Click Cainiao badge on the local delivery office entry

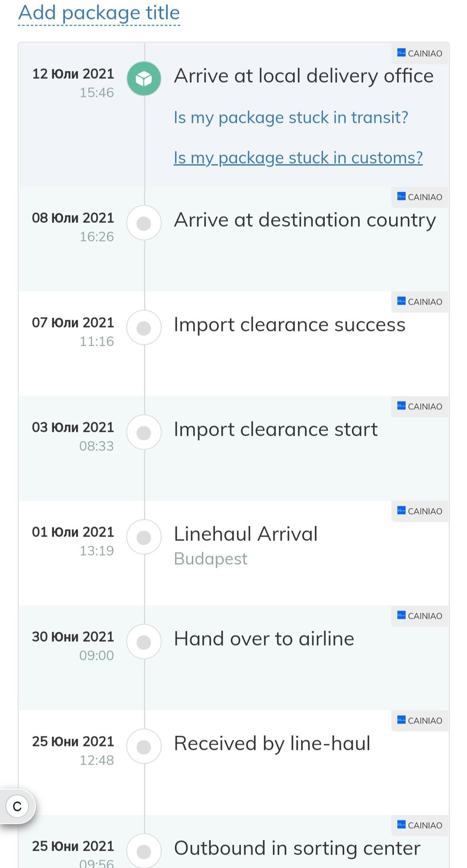point(420,54)
